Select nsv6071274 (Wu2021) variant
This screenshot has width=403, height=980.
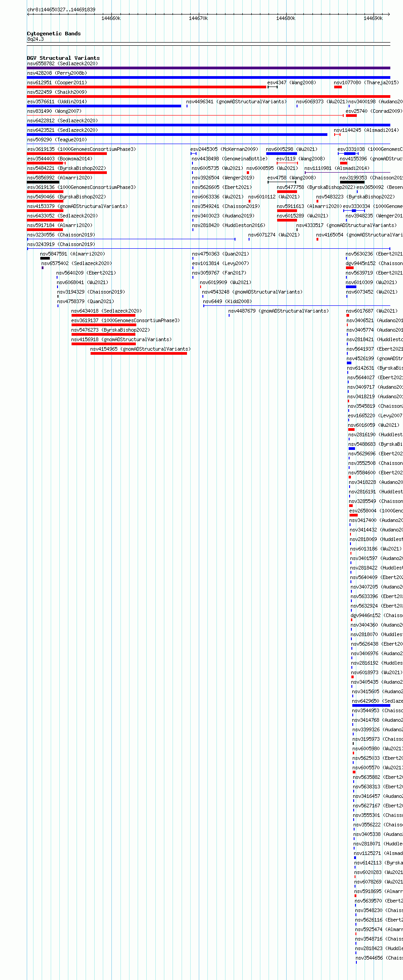(274, 235)
